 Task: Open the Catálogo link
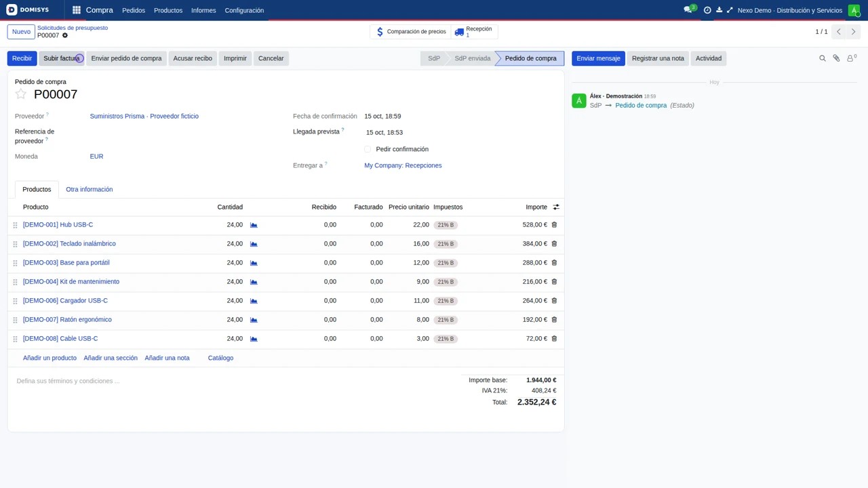[x=220, y=358]
